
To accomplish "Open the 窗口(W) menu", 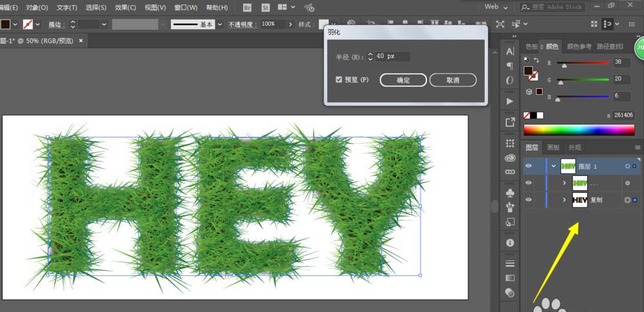I will (x=186, y=7).
